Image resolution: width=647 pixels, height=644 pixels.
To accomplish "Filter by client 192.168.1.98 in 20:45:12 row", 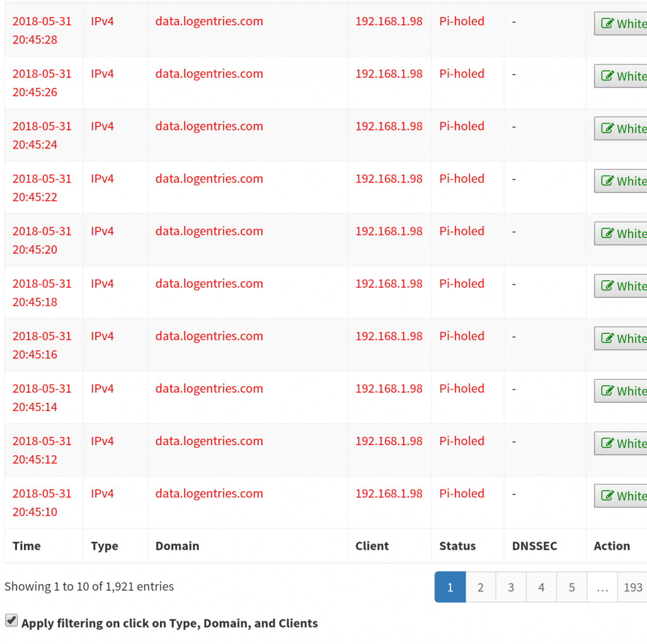I will 389,441.
